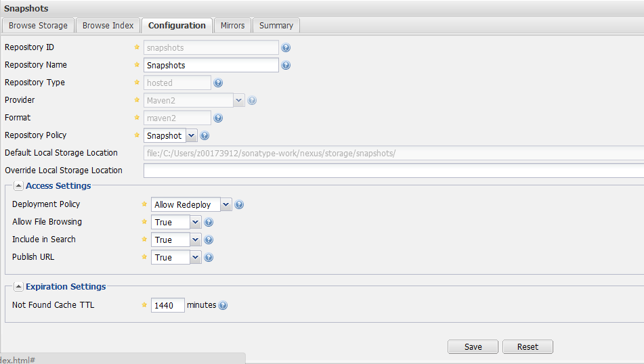Click help icon beside Repository Name field
644x364 pixels.
tap(286, 66)
